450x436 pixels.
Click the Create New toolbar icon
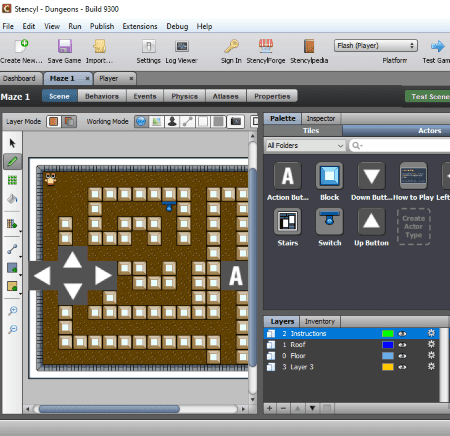coord(22,46)
